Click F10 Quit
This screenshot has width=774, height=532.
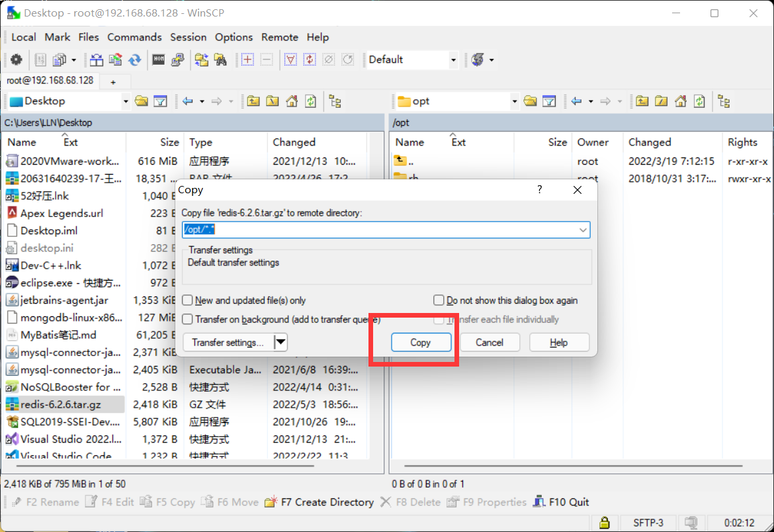(x=561, y=502)
